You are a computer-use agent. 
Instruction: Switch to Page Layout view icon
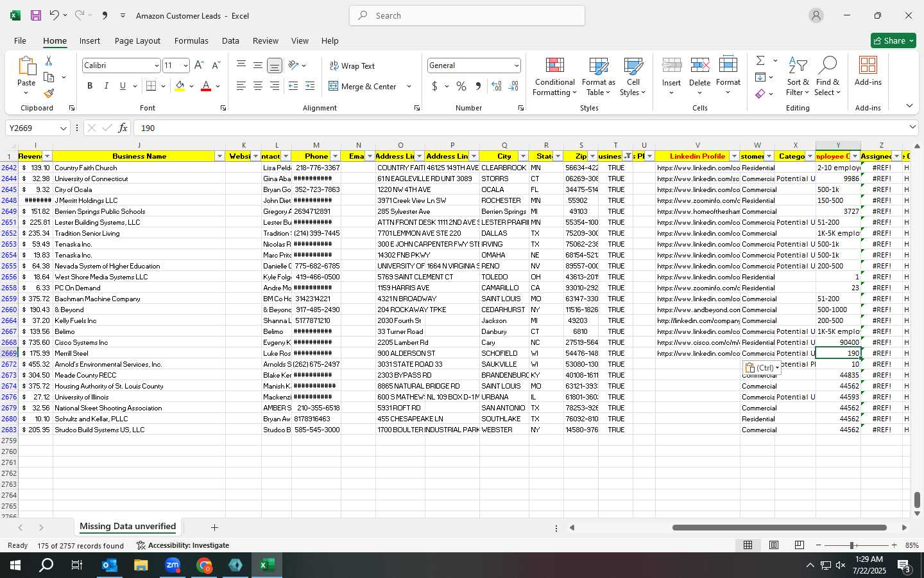pos(774,545)
